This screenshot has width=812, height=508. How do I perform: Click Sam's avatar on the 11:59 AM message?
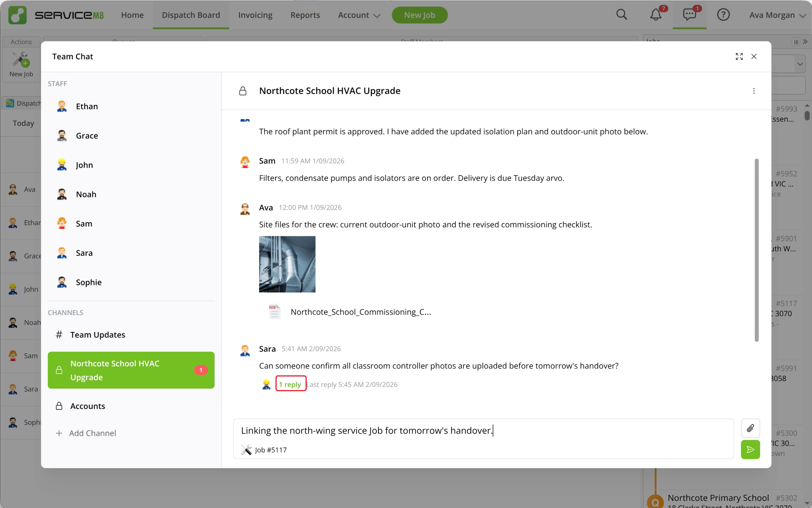tap(245, 162)
